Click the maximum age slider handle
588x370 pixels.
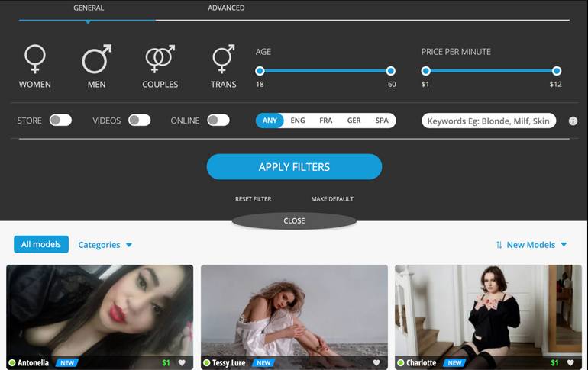390,71
